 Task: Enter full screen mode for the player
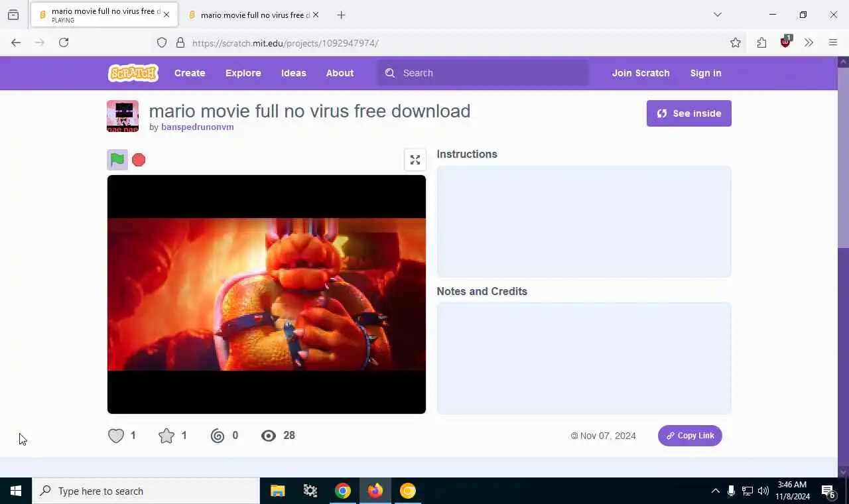coord(415,160)
